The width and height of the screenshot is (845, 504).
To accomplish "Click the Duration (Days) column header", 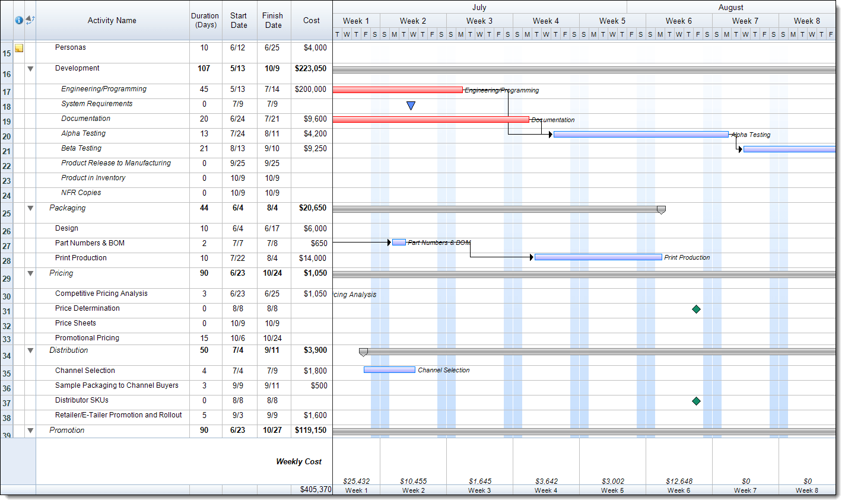I will (x=205, y=20).
